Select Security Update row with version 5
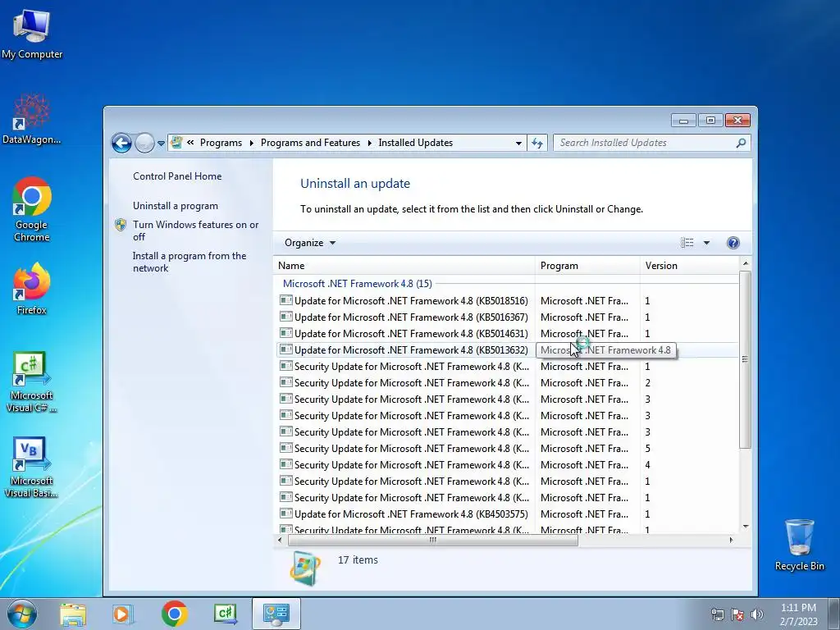Image resolution: width=840 pixels, height=630 pixels. [x=508, y=449]
